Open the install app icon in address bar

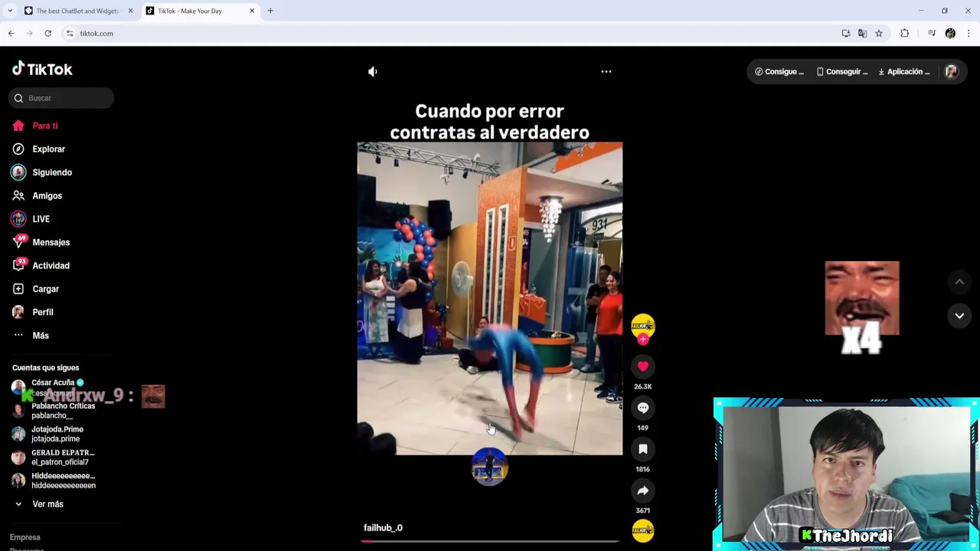tap(846, 34)
